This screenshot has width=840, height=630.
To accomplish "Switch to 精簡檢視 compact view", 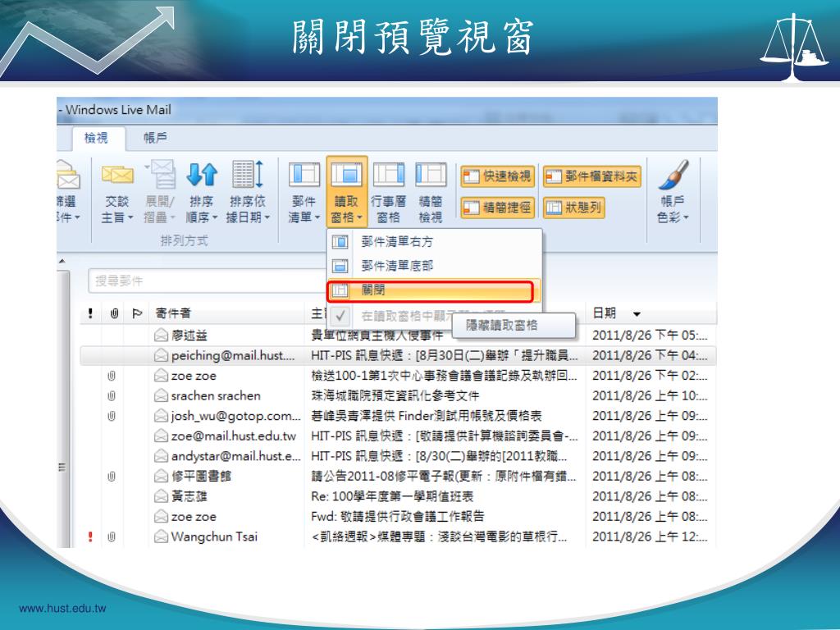I will (x=431, y=193).
